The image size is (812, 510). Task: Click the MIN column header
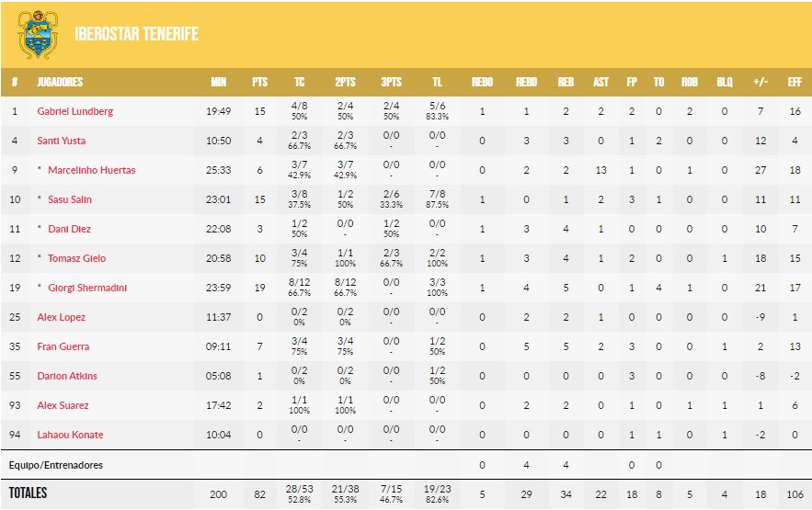218,82
